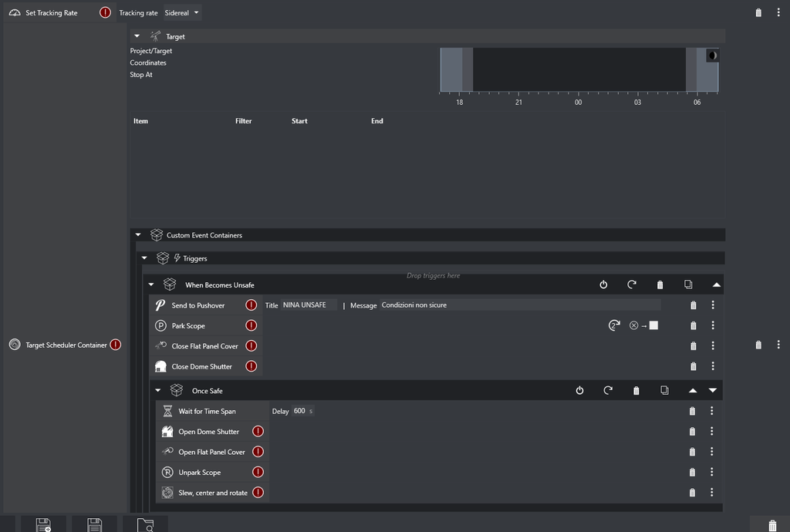The height and width of the screenshot is (532, 790).
Task: Collapse the Once Safe container
Action: [157, 390]
